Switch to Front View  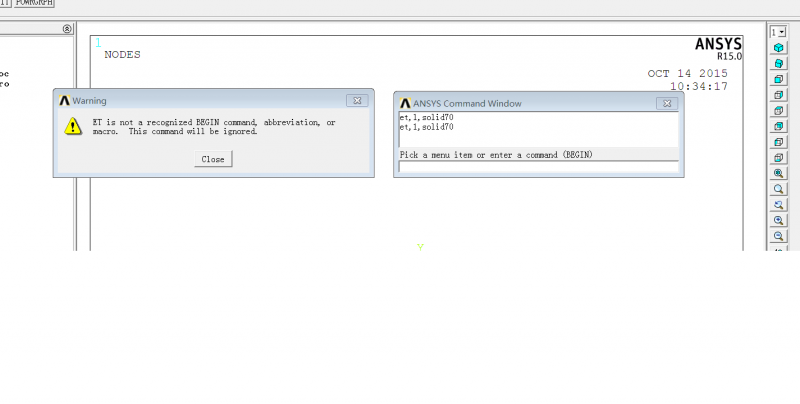pyautogui.click(x=779, y=79)
